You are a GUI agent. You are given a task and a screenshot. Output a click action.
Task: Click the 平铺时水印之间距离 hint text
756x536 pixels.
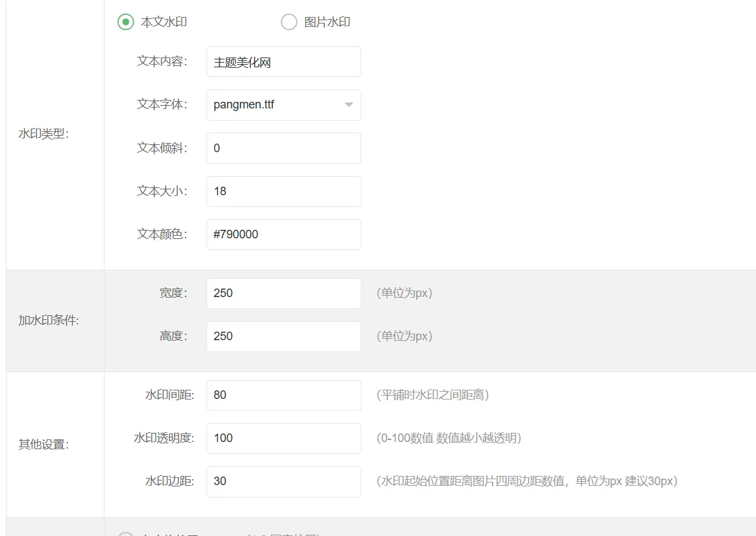pos(433,395)
